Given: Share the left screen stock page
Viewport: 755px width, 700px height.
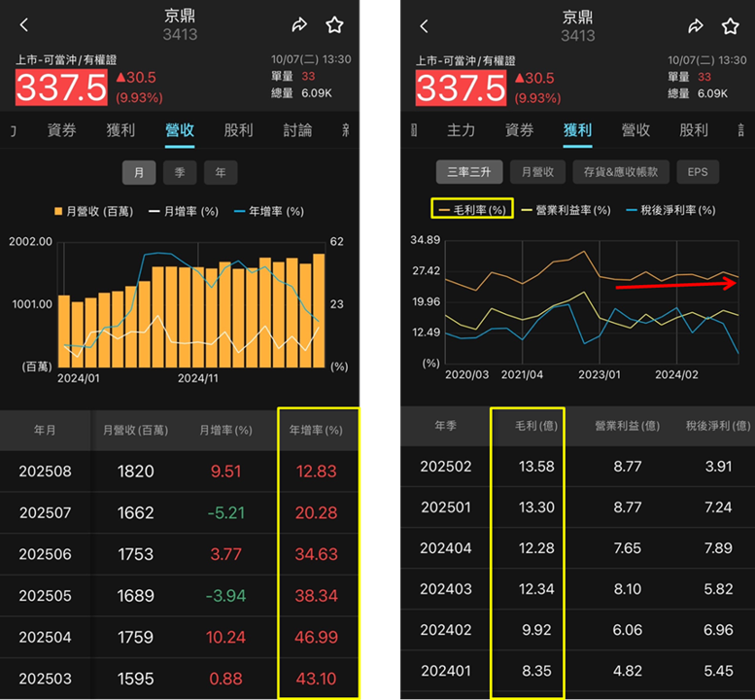Looking at the screenshot, I should click(x=299, y=24).
